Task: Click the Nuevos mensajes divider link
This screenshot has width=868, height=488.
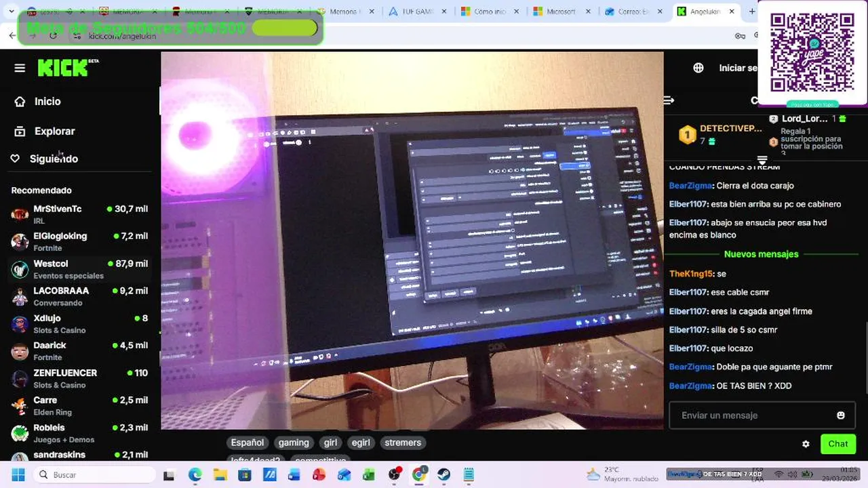Action: click(761, 254)
